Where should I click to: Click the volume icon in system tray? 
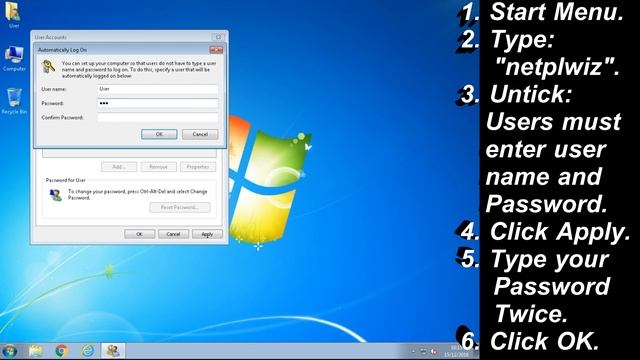(434, 352)
